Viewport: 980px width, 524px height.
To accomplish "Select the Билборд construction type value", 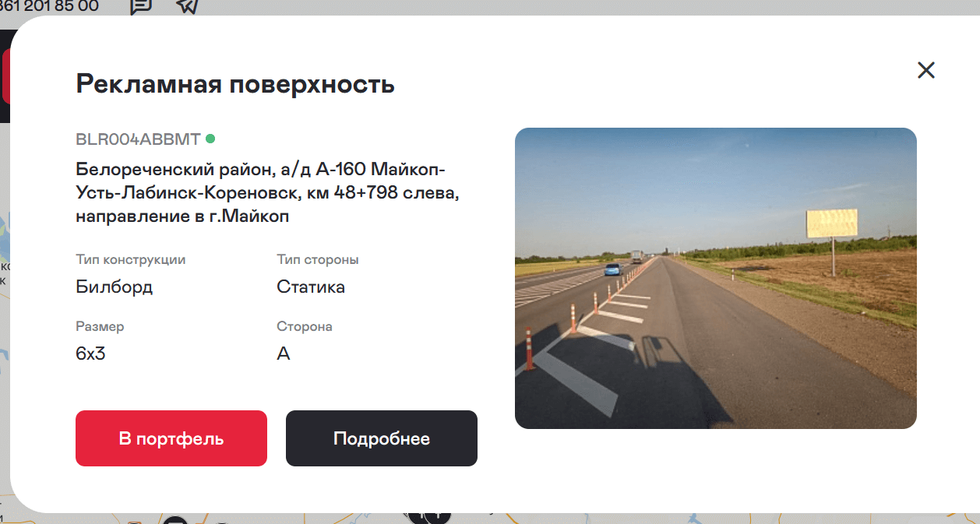I will 115,287.
